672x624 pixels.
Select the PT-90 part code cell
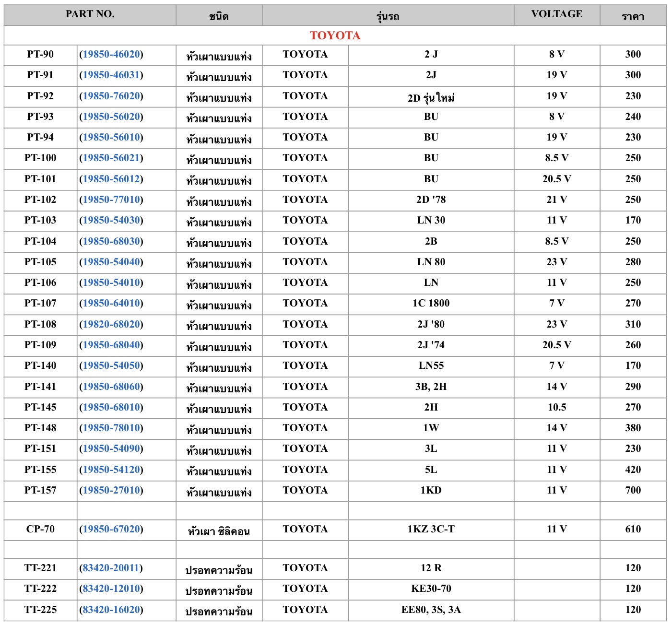[x=40, y=54]
